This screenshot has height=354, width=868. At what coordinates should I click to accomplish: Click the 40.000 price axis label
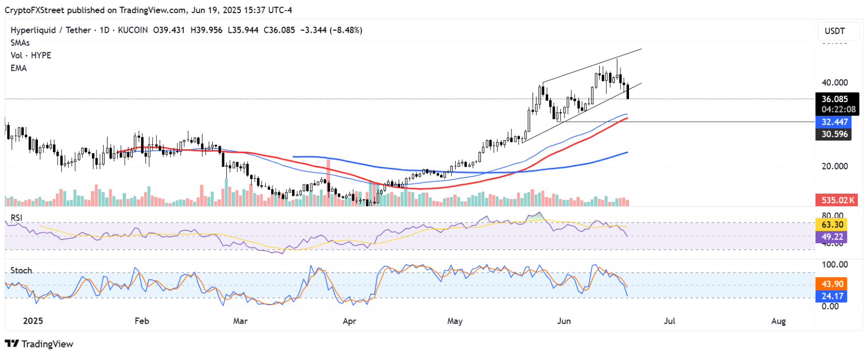[835, 82]
